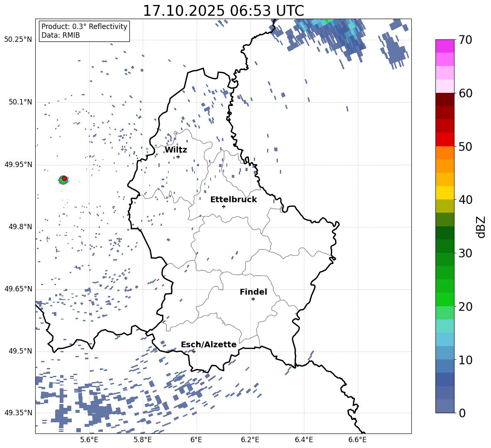Select the Data: RMIB text line

[x=61, y=35]
